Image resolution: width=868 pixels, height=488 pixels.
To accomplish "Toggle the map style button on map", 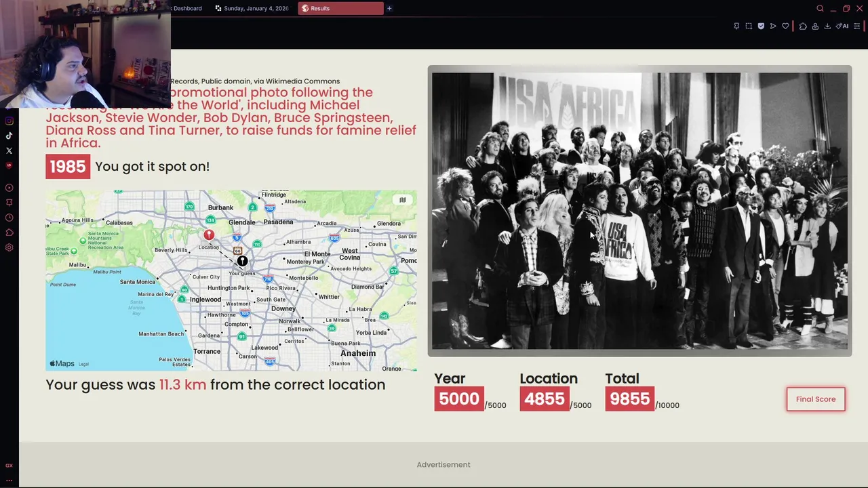I will point(402,200).
